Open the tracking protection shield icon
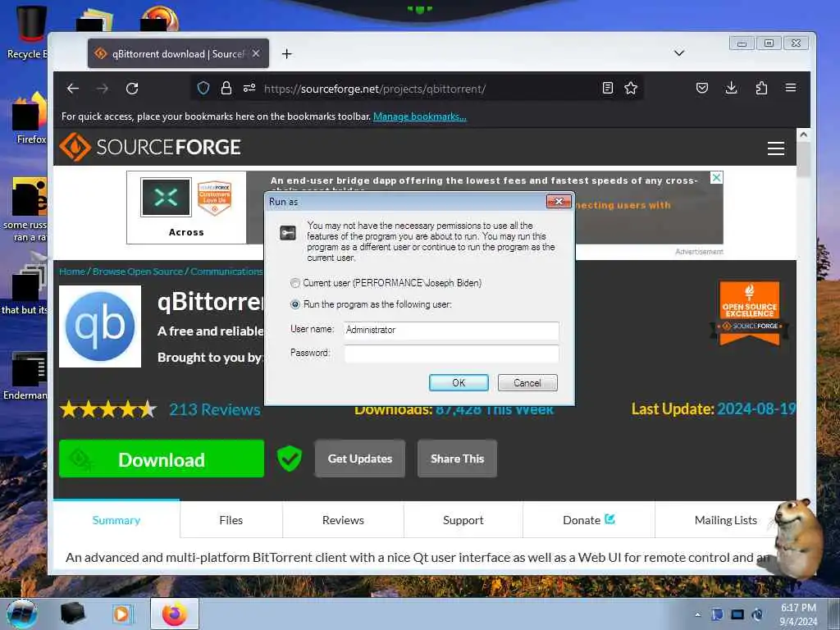Viewport: 840px width, 630px height. 203,88
